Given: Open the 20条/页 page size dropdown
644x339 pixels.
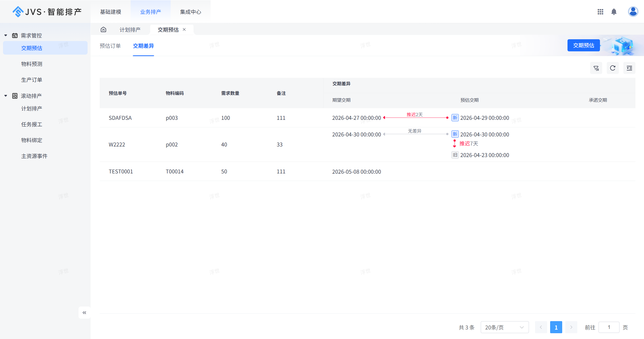Looking at the screenshot, I should click(x=504, y=327).
